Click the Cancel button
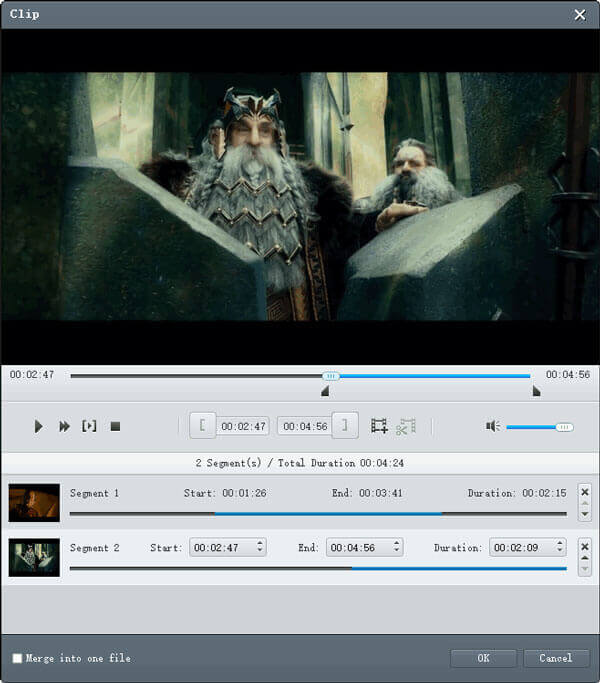 [556, 658]
